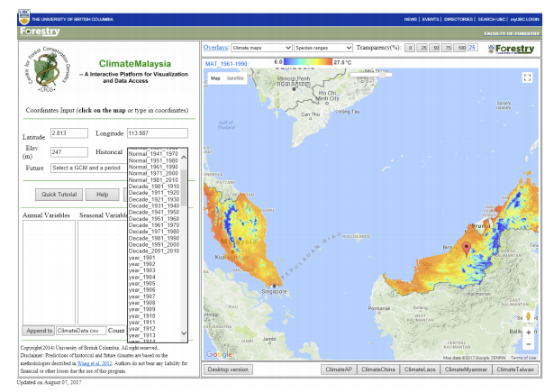Click the fullscreen map icon
Viewport: 554px width, 392px height.
click(x=527, y=78)
